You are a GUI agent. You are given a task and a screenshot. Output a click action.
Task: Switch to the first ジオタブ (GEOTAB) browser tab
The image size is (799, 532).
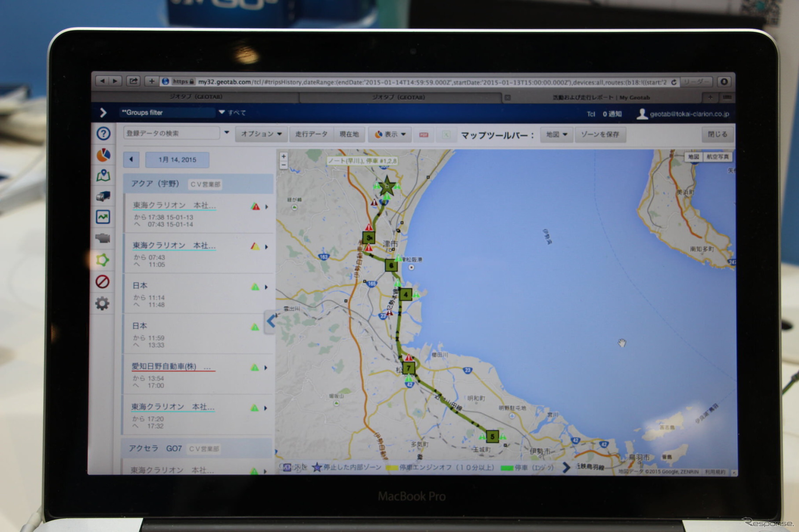click(195, 97)
